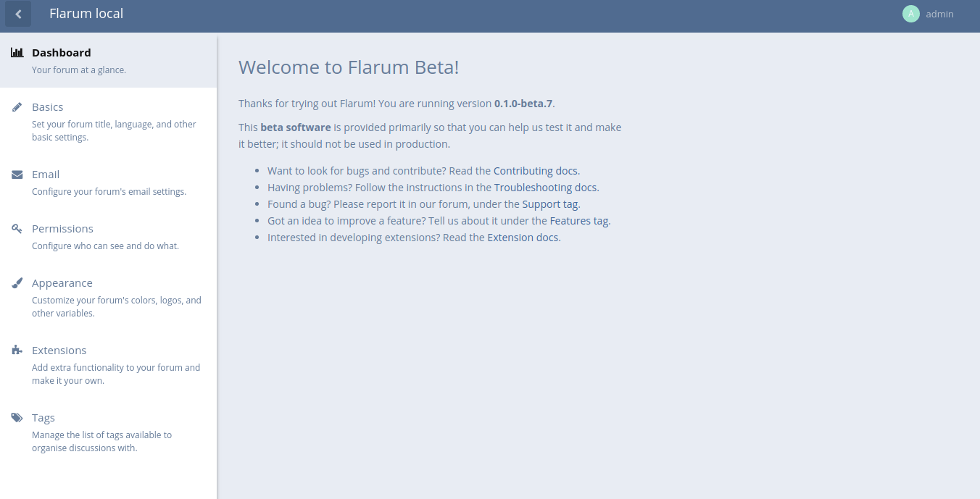This screenshot has height=499, width=980.
Task: Click 'Your forum at a glance.' description
Action: tap(79, 70)
